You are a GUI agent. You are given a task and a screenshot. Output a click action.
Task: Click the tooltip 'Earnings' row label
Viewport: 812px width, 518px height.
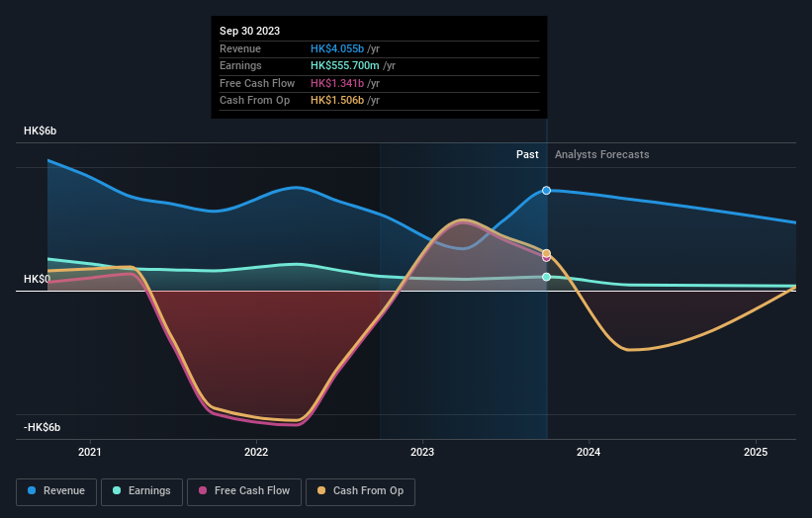240,65
